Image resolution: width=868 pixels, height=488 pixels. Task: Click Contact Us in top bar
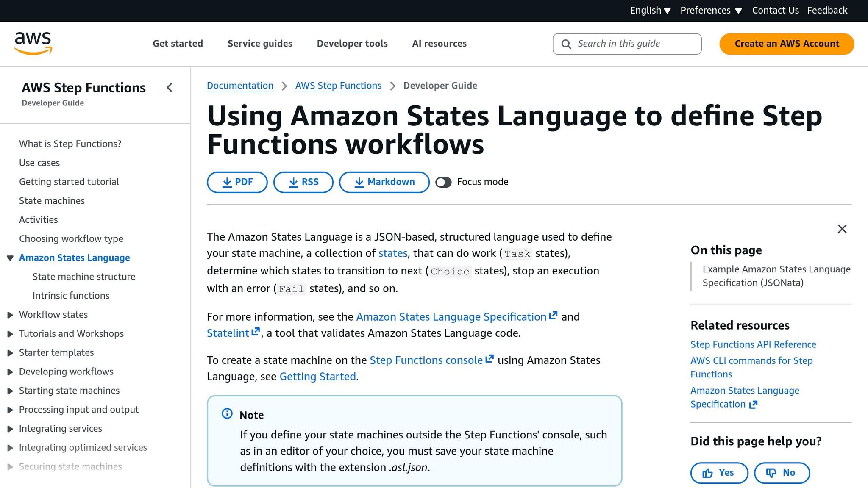coord(775,11)
